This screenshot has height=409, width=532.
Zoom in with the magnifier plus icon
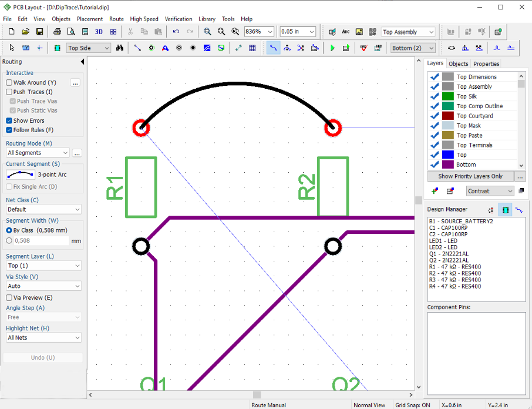(x=207, y=32)
